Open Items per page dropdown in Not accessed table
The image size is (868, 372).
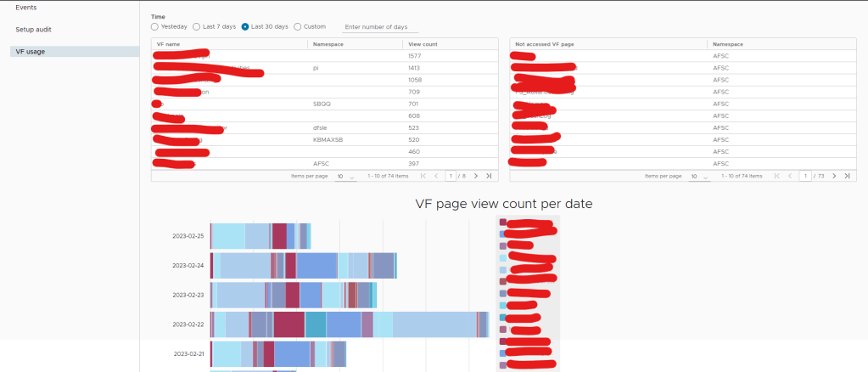tap(699, 177)
